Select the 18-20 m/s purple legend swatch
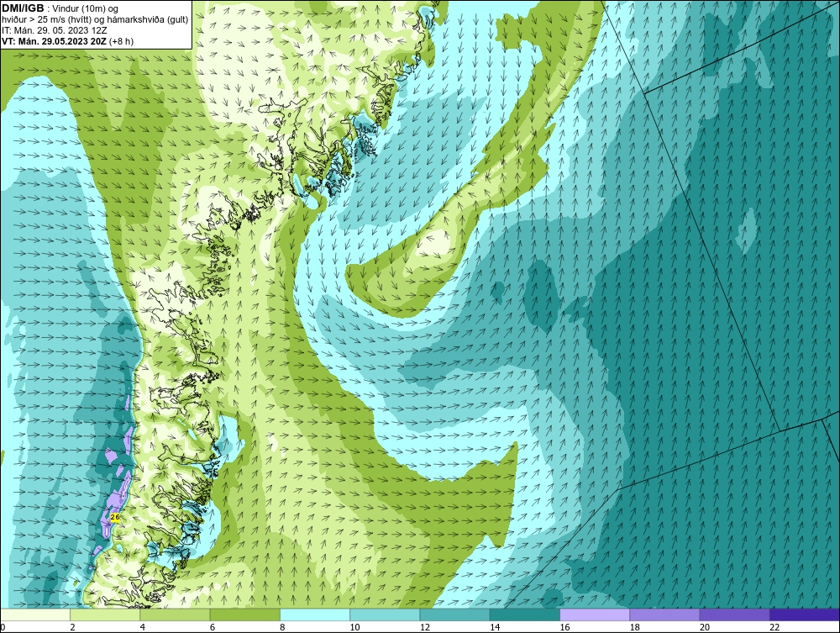This screenshot has width=840, height=633. point(664,615)
